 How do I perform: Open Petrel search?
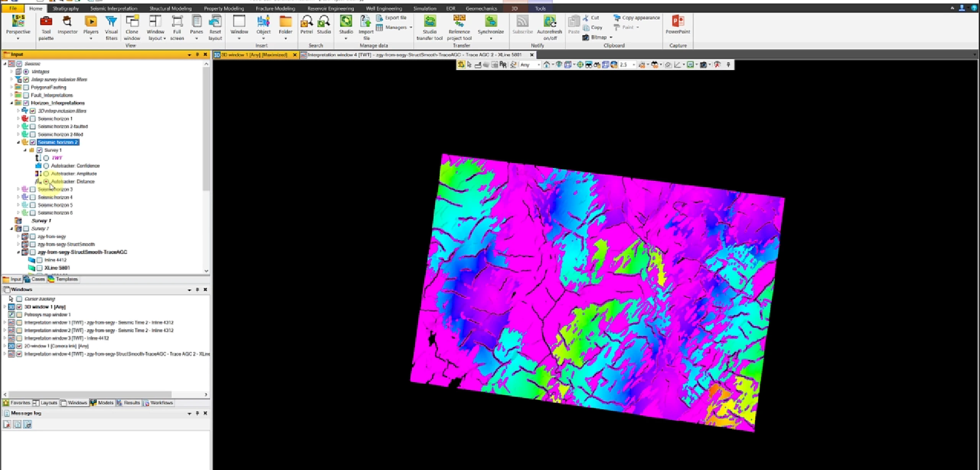pyautogui.click(x=306, y=25)
